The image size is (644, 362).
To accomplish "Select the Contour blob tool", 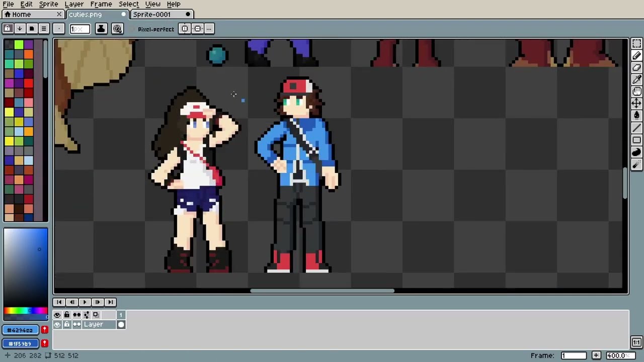I will click(636, 152).
